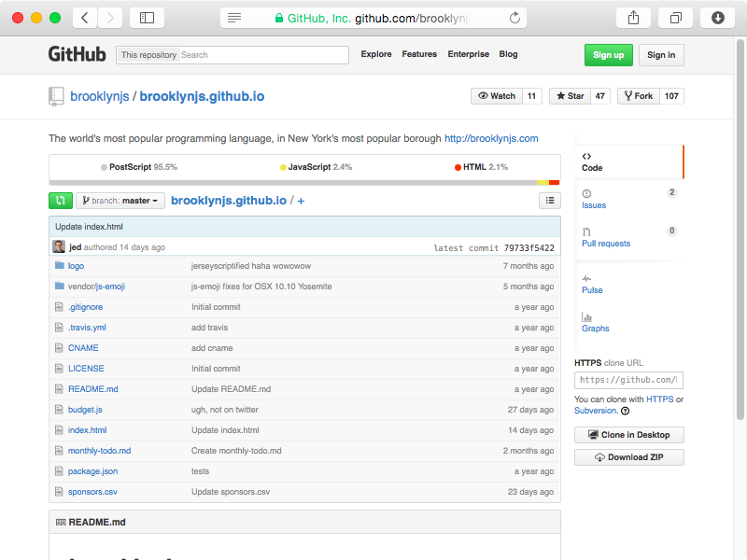The height and width of the screenshot is (560, 747).
Task: Open Blog in top navigation
Action: [x=508, y=54]
